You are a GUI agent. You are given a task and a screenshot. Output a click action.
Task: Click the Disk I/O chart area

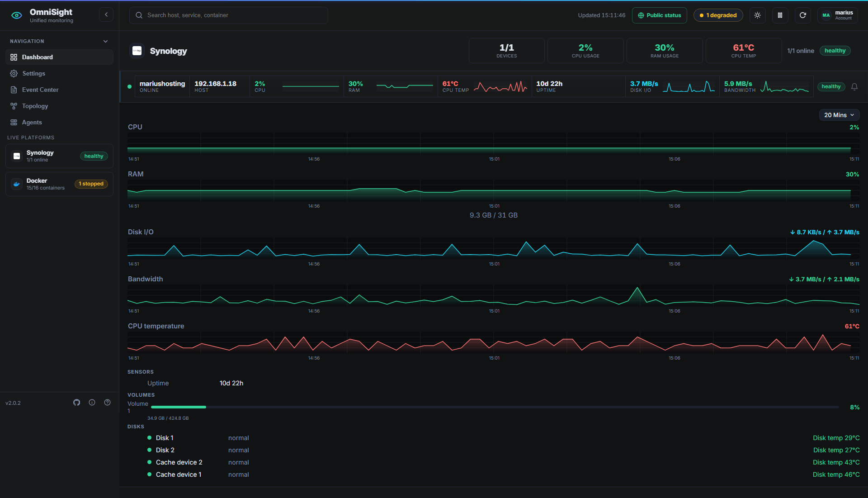click(x=493, y=249)
